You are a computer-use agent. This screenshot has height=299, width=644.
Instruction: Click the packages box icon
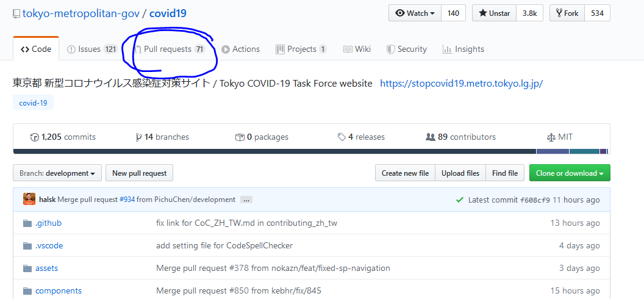(240, 137)
